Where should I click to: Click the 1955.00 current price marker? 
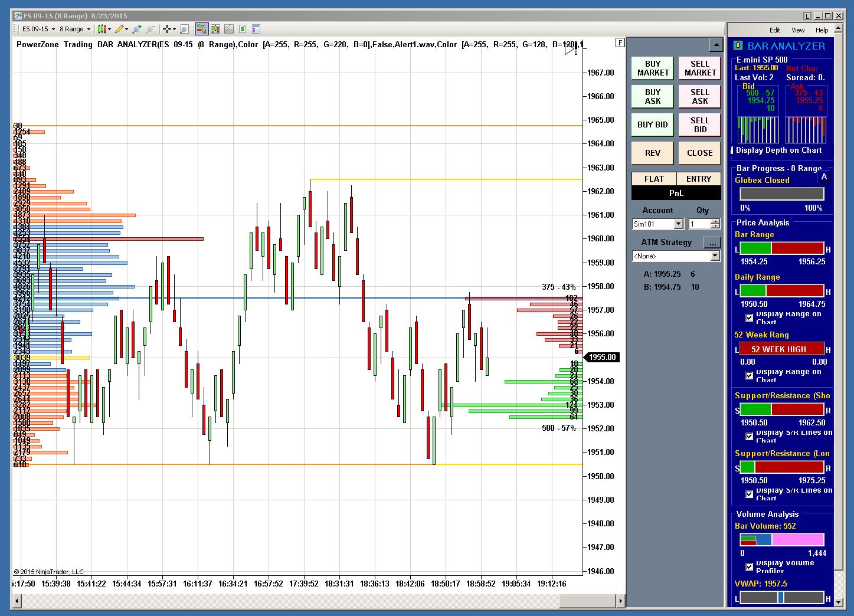(601, 357)
